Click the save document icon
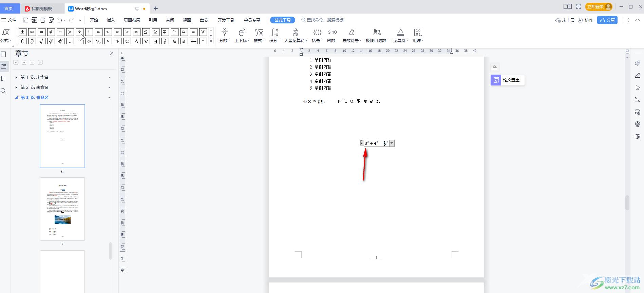 [25, 20]
